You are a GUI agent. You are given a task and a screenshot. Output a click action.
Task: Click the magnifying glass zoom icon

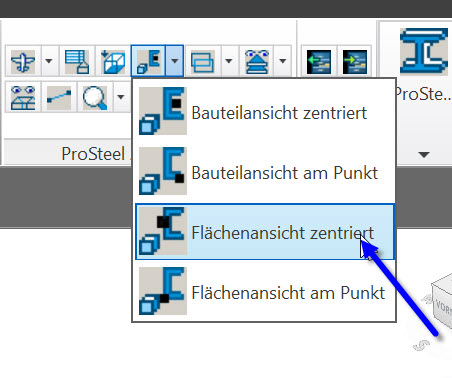coord(95,98)
